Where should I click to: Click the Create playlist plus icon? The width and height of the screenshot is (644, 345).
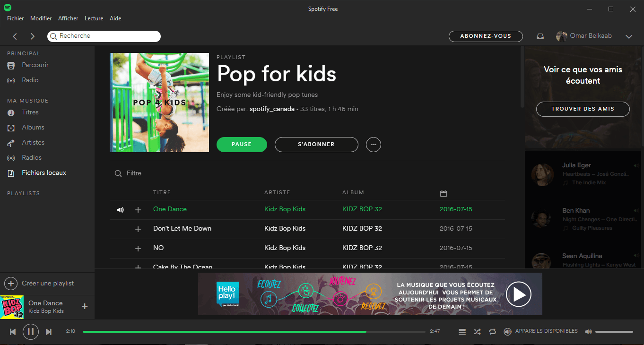(11, 284)
